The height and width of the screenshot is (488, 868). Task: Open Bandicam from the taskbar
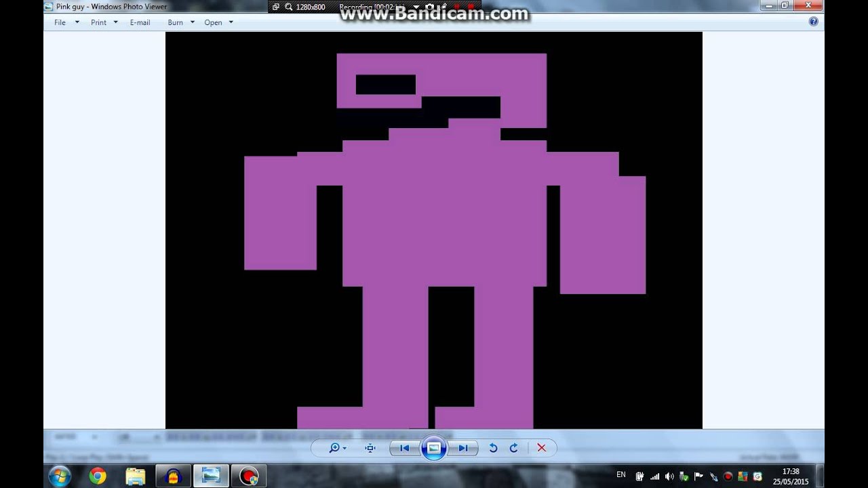coord(249,476)
